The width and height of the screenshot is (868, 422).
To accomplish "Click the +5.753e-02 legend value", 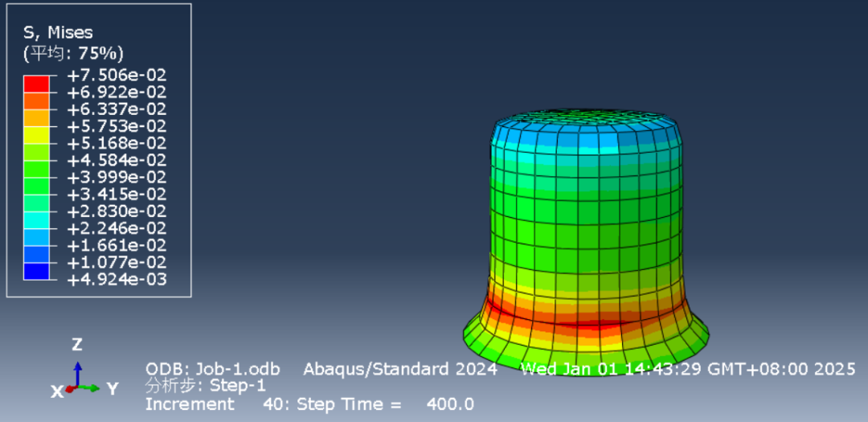I will pyautogui.click(x=116, y=126).
